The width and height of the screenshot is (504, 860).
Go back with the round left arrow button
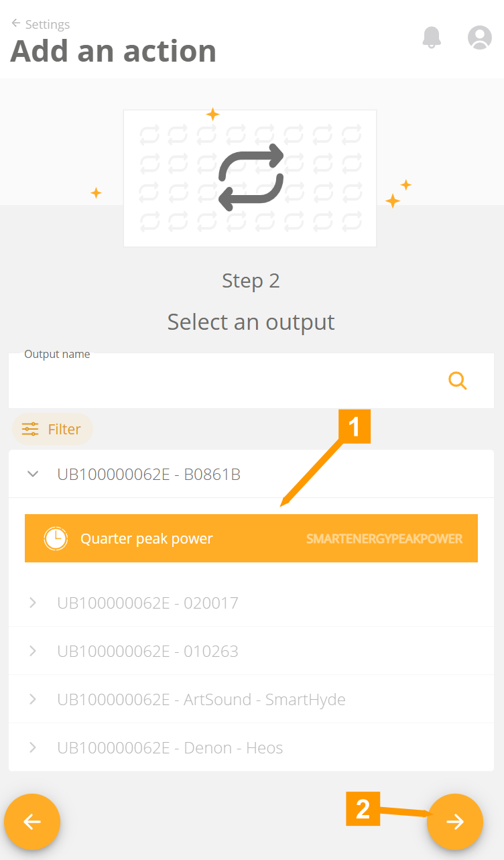[32, 822]
